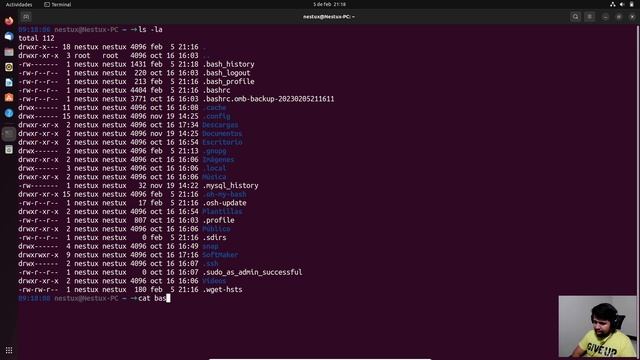Click the dock icon below Terminal

(9, 150)
